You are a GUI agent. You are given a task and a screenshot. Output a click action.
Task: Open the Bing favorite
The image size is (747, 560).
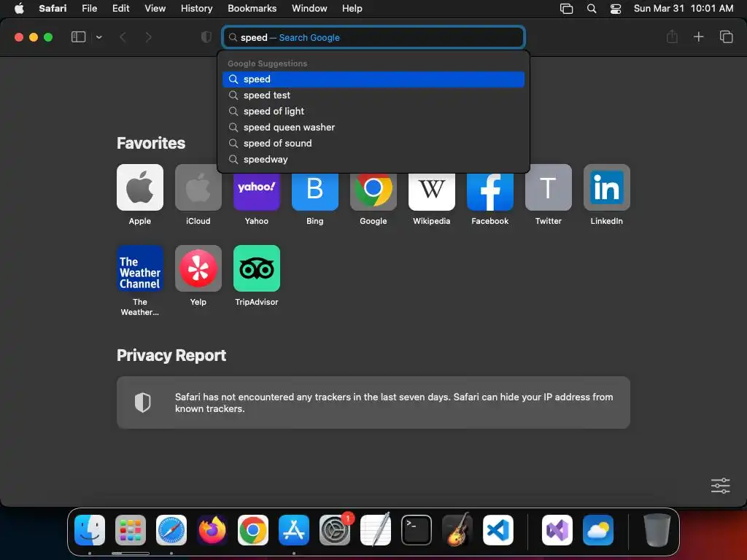tap(315, 192)
